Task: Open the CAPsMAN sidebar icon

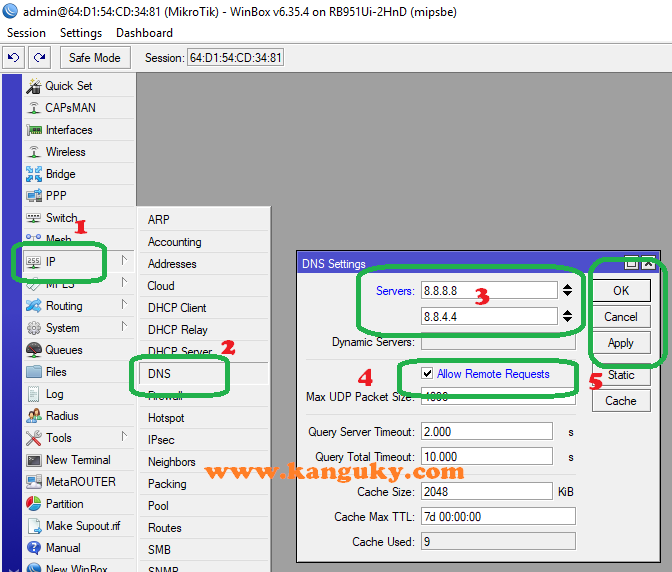Action: (33, 108)
